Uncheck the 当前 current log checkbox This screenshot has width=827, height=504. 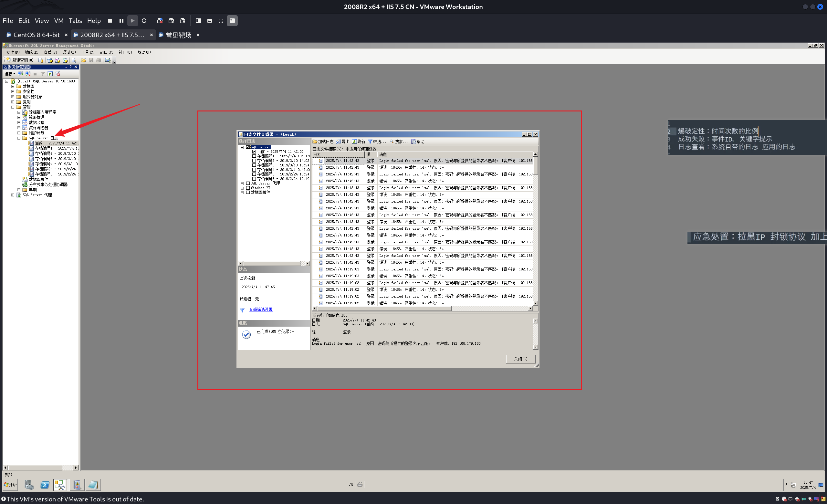254,152
